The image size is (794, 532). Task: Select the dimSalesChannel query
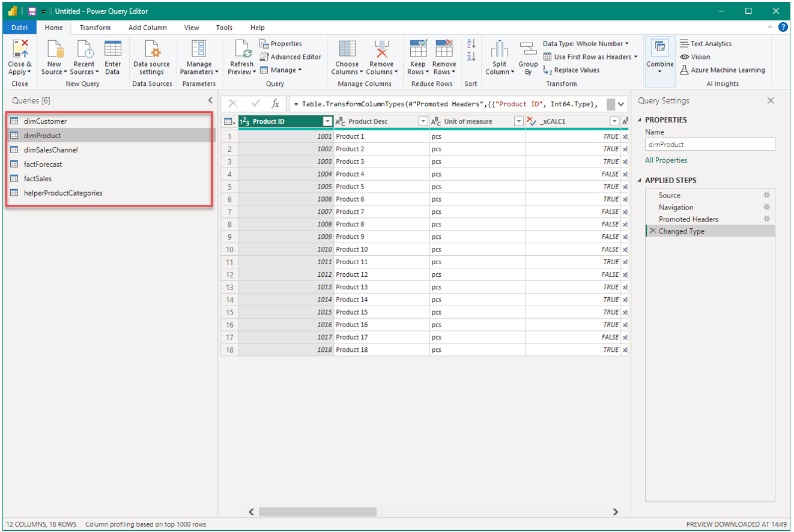pyautogui.click(x=111, y=150)
